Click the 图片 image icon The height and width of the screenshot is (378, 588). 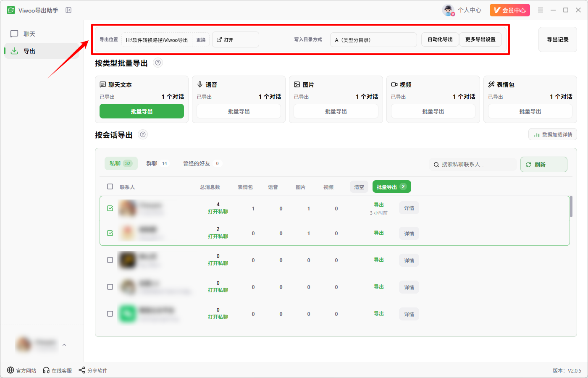click(297, 84)
